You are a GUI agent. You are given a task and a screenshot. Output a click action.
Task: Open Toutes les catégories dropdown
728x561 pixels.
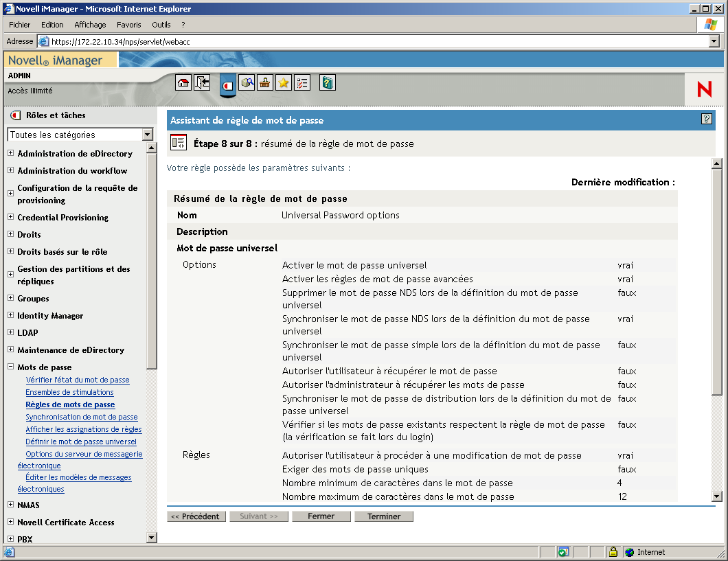tap(148, 135)
